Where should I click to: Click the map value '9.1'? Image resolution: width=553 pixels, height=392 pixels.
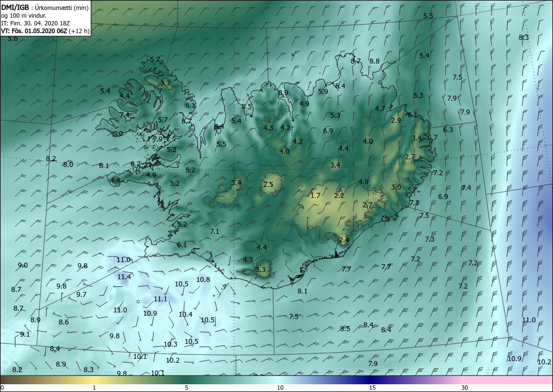point(25,334)
